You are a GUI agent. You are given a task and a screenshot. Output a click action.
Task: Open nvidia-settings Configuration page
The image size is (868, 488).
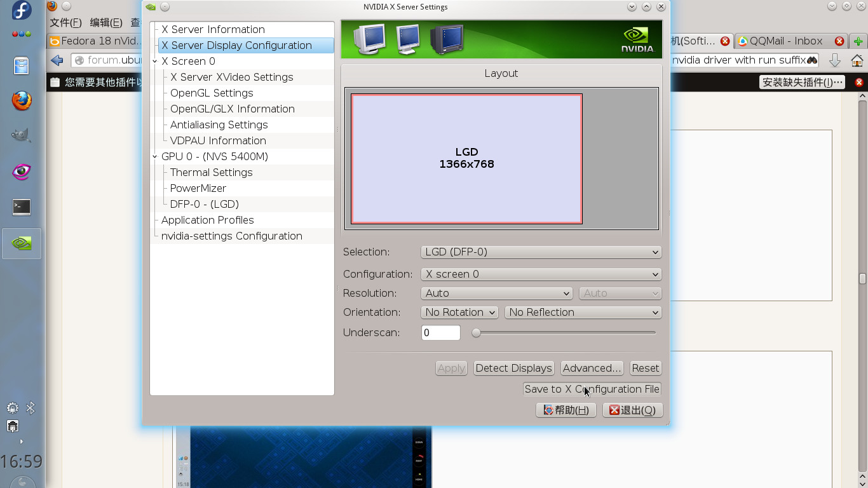pyautogui.click(x=231, y=236)
